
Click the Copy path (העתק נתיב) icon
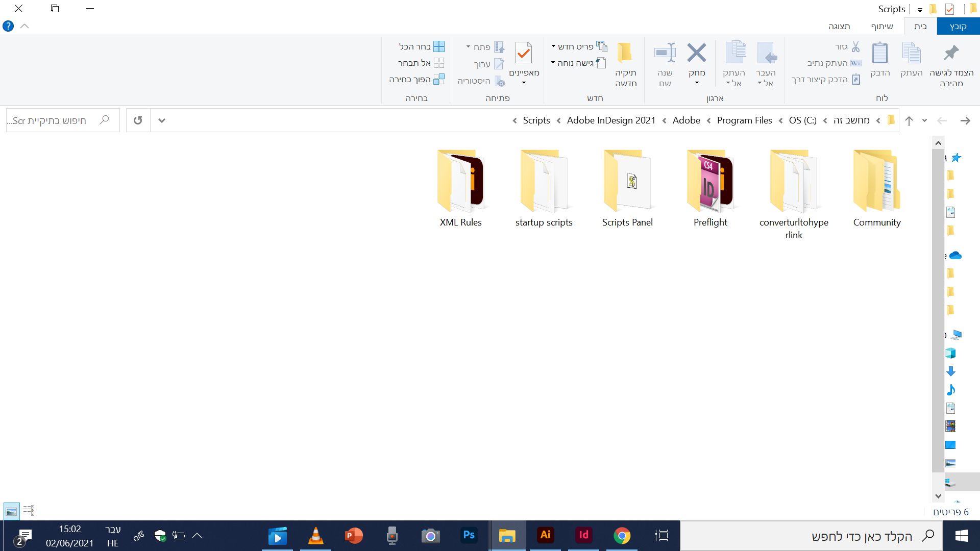click(855, 63)
